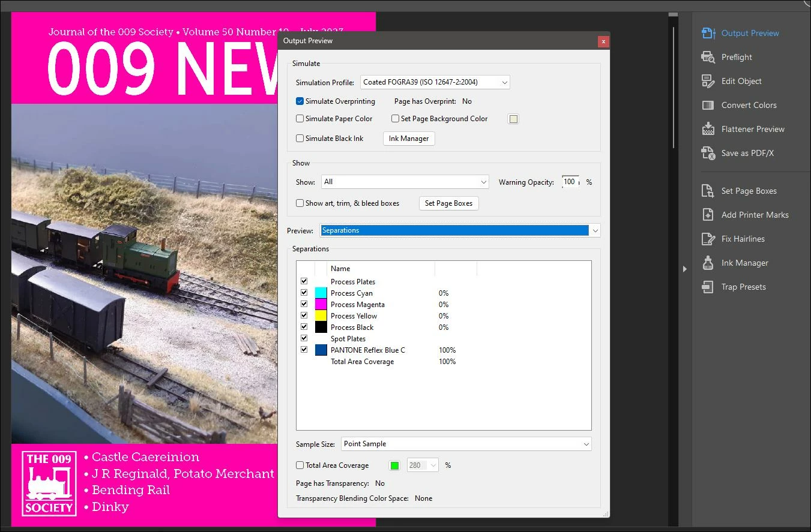
Task: Enable Total Area Coverage checkbox
Action: [x=300, y=465]
